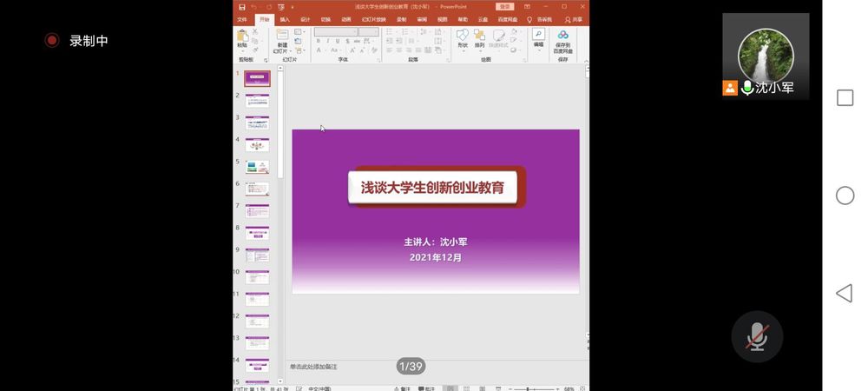Select slide 4 thumbnail in slide panel
Image resolution: width=868 pixels, height=391 pixels.
click(257, 144)
